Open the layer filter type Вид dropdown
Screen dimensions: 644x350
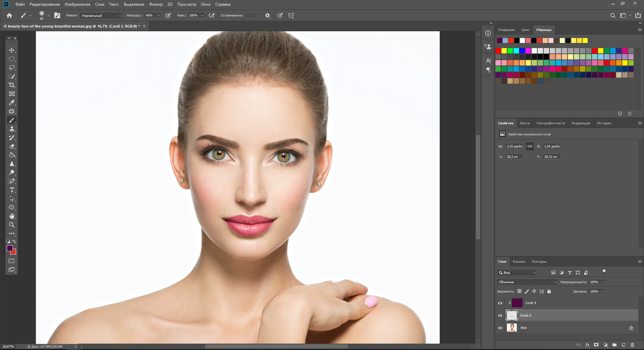coord(516,273)
